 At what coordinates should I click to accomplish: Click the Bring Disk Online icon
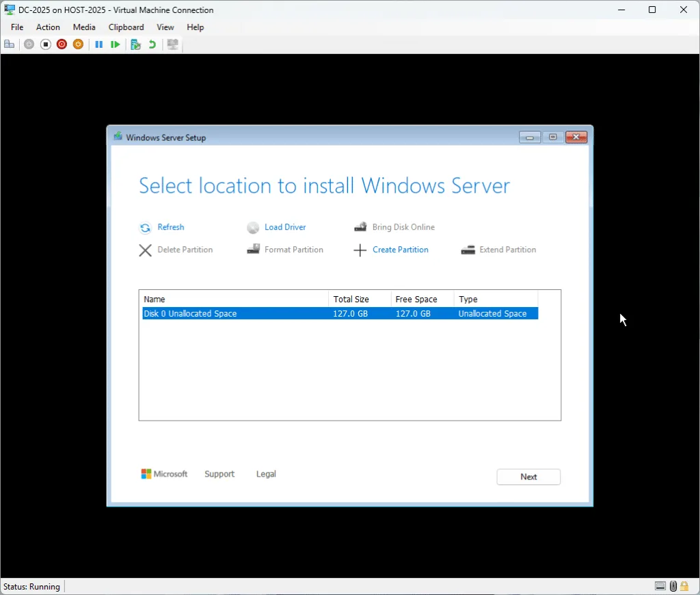(360, 227)
